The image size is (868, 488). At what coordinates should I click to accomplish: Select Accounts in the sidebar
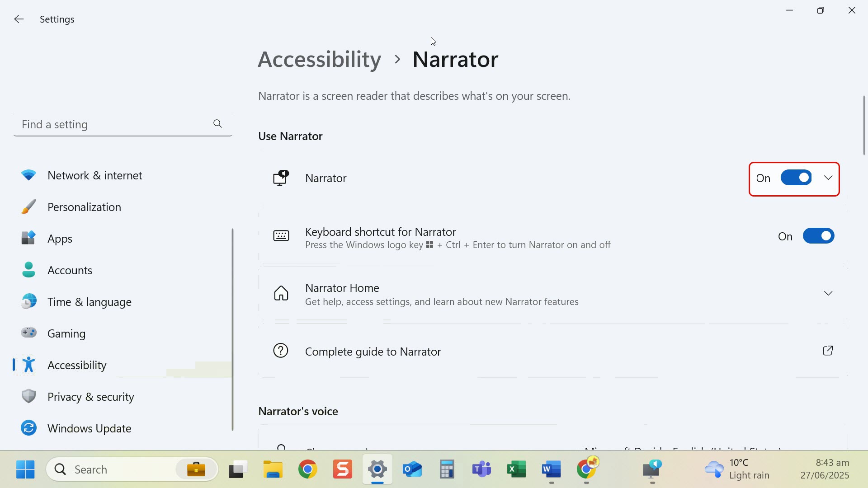[x=122, y=270]
